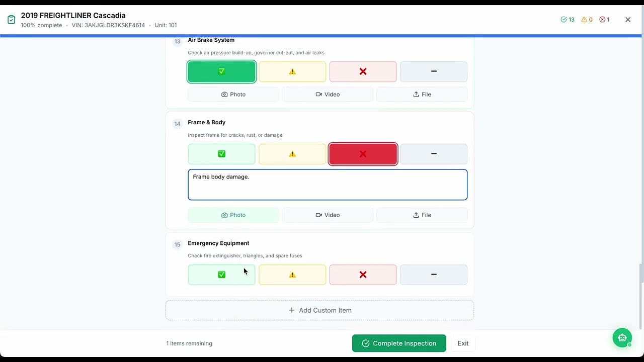The image size is (644, 362).
Task: Set Frame & Body to not applicable
Action: coord(434,154)
